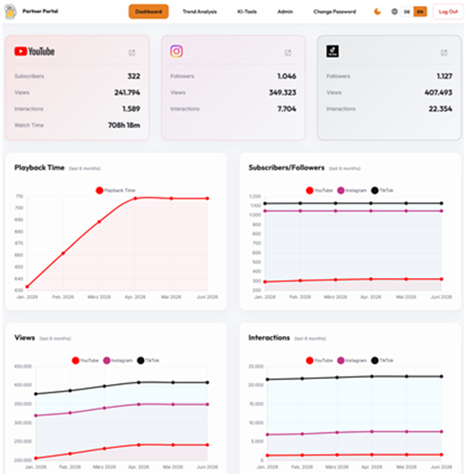The image size is (466, 476).
Task: Toggle YouTube legend in the Views chart
Action: [x=85, y=361]
